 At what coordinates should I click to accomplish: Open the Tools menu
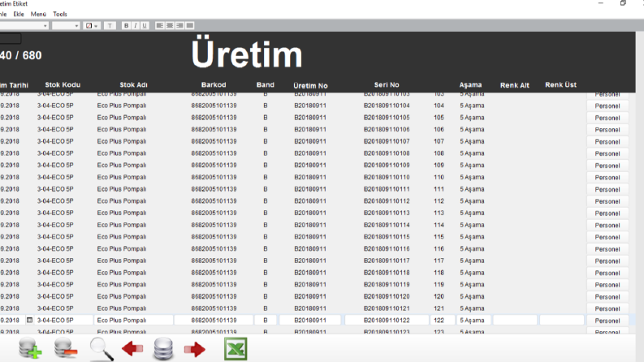60,14
